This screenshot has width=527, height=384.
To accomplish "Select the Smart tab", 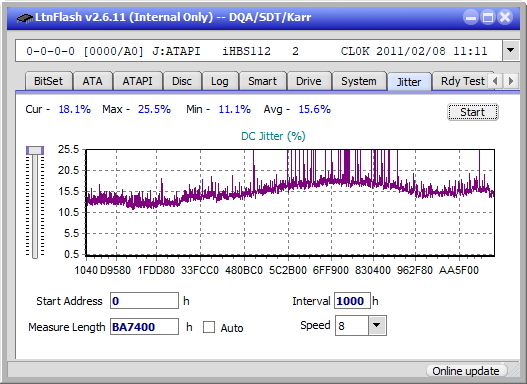I will coord(262,81).
